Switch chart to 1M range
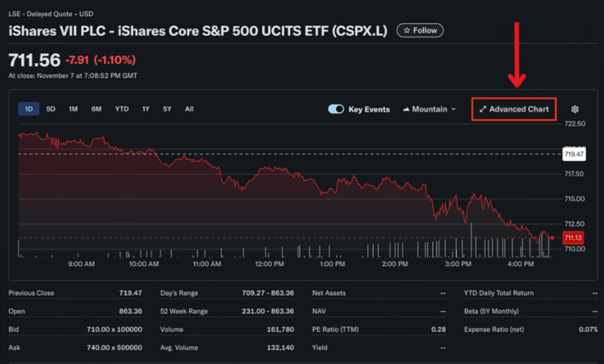 coord(73,109)
